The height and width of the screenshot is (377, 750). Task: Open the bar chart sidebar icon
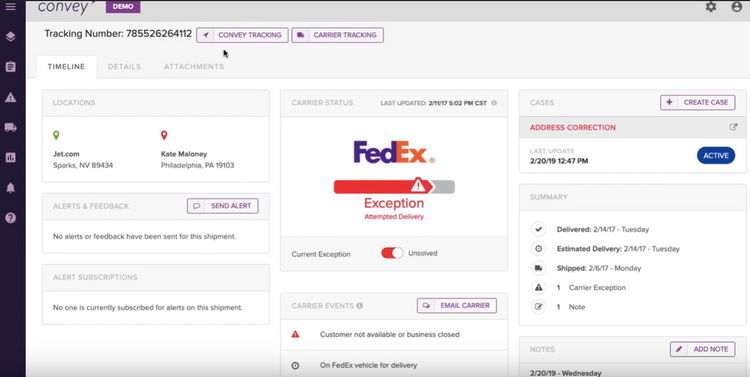[11, 157]
